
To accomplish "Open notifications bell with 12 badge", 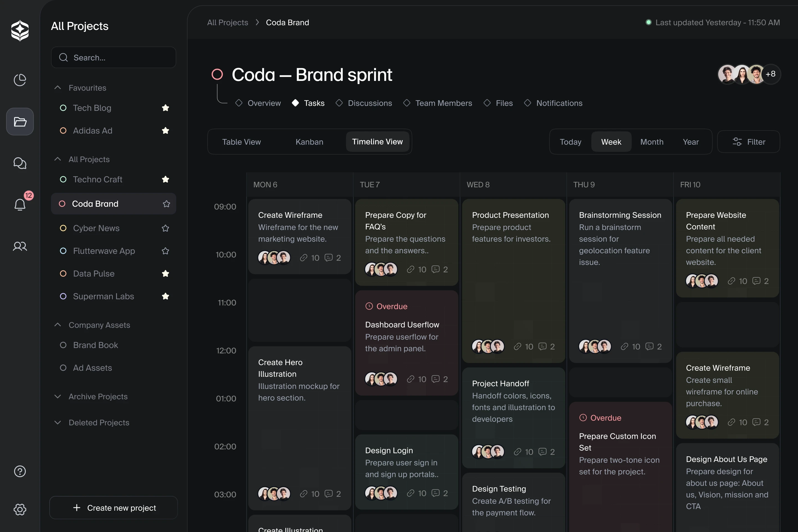I will pos(20,204).
